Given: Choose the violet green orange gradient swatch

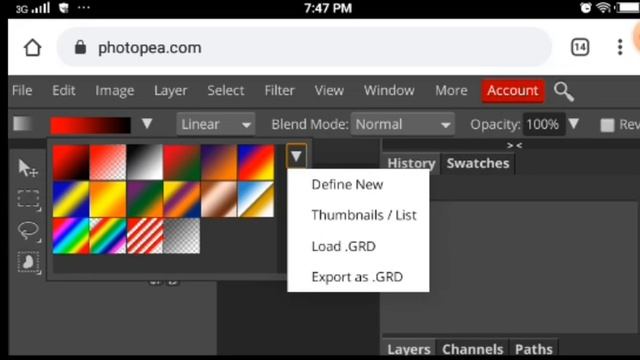Looking at the screenshot, I should (145, 199).
